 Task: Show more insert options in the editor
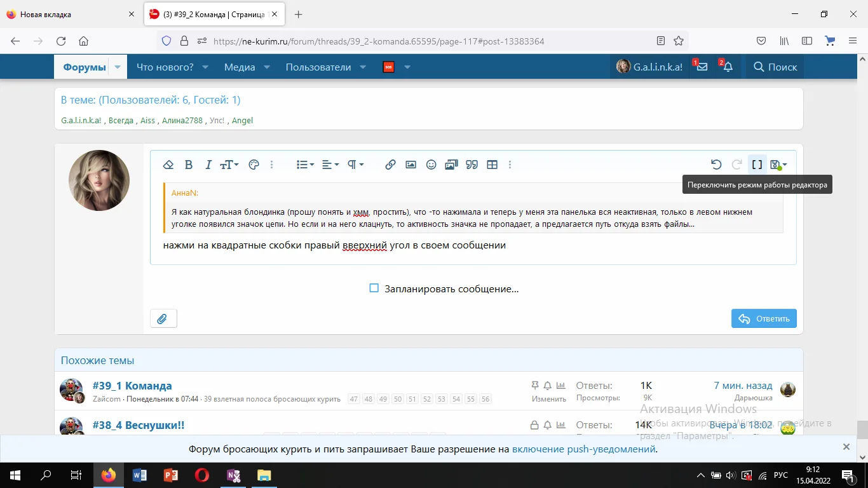[x=510, y=165]
